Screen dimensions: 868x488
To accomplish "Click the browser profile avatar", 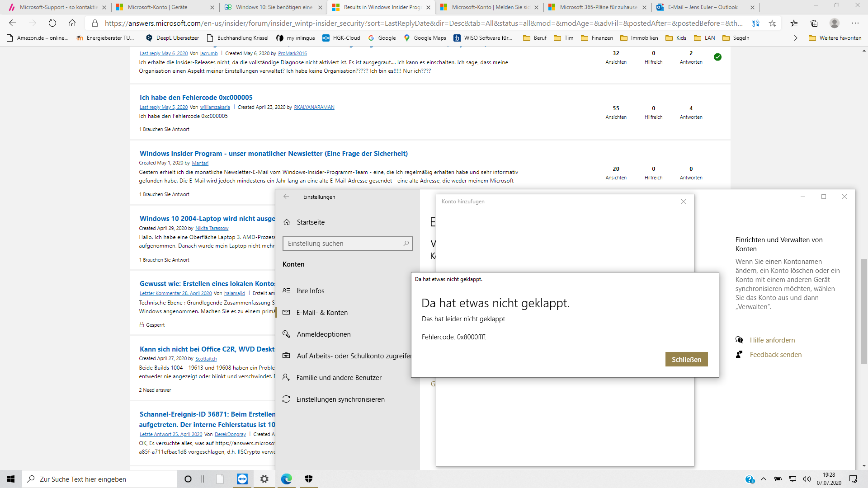I will (835, 23).
